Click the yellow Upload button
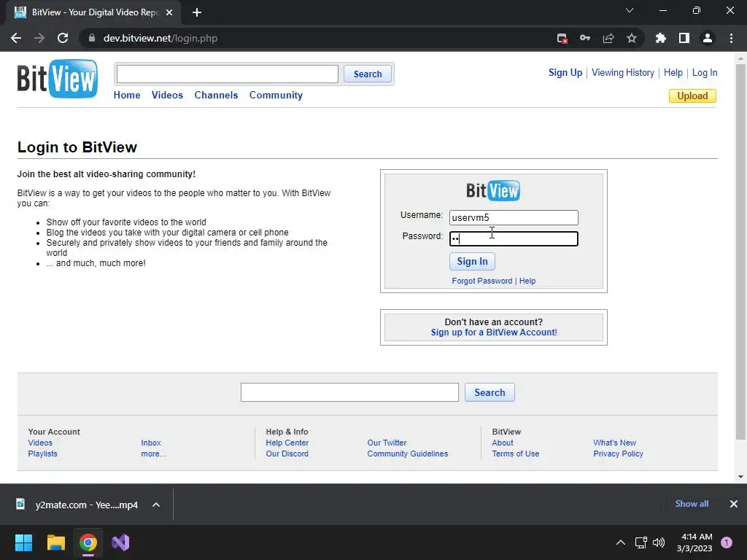747x560 pixels. point(692,96)
